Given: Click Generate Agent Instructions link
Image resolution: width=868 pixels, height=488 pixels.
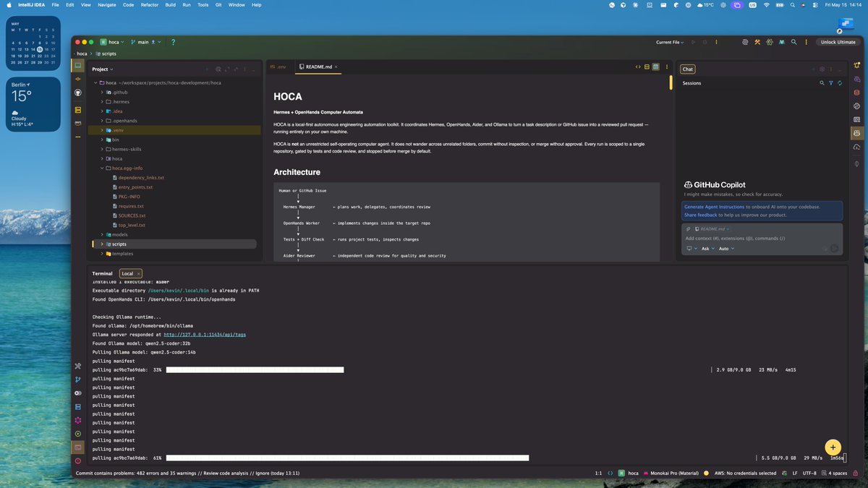Looking at the screenshot, I should coord(714,207).
